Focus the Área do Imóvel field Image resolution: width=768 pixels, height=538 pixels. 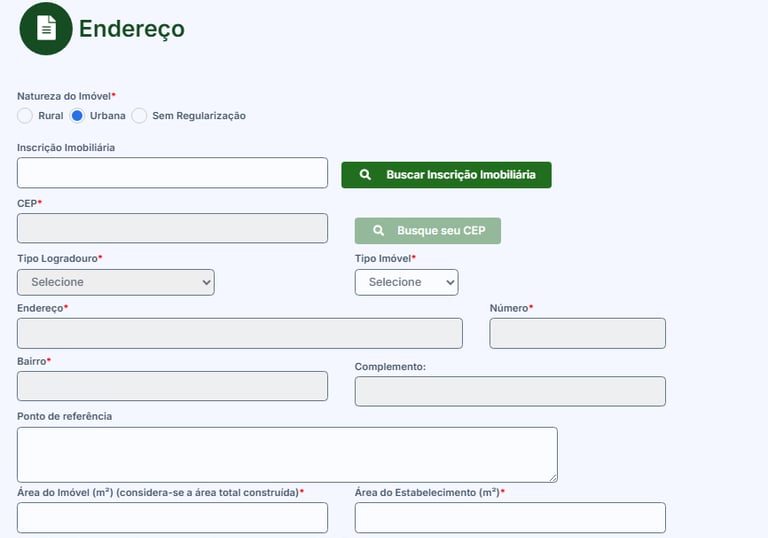coord(172,517)
